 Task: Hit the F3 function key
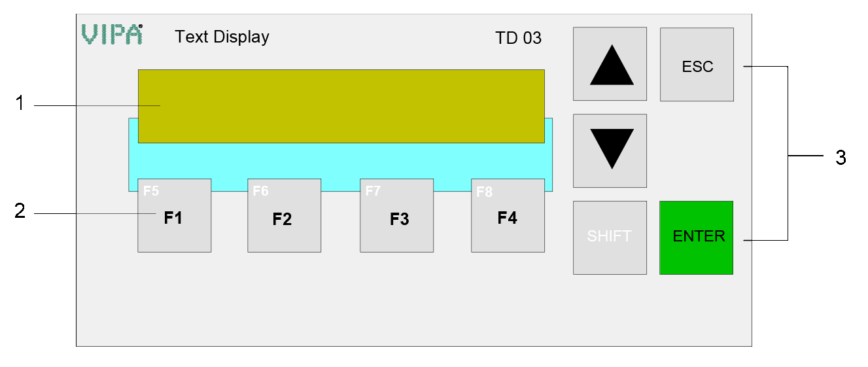pyautogui.click(x=396, y=215)
